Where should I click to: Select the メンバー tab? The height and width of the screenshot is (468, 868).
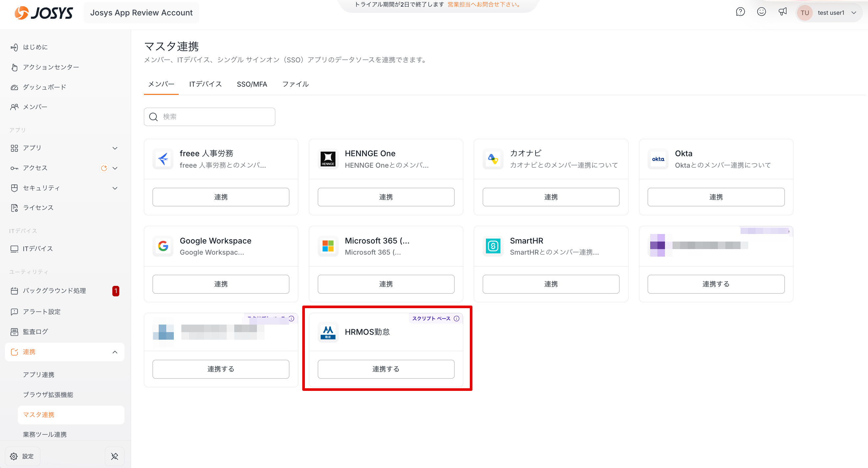click(x=161, y=84)
